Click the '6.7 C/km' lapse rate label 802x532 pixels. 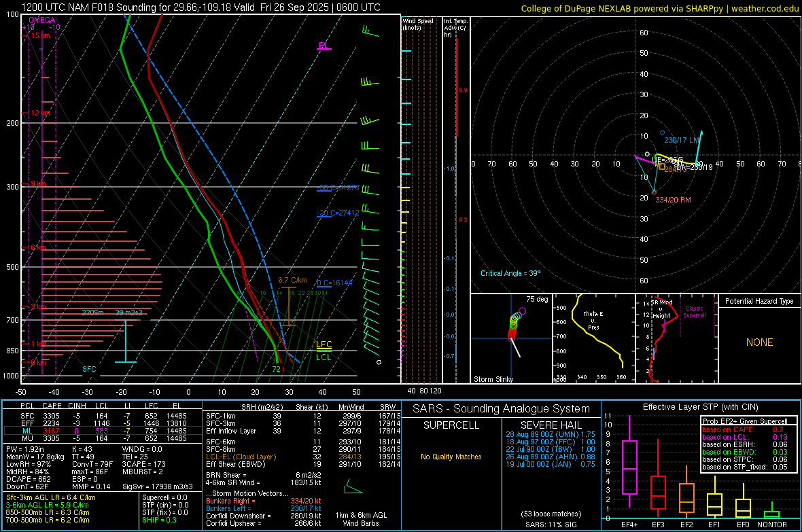tap(292, 281)
